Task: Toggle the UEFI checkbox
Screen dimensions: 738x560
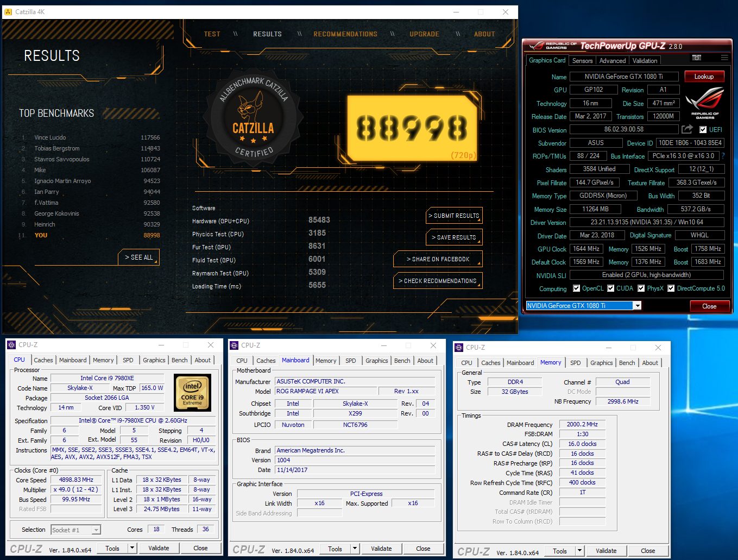Action: [x=703, y=130]
